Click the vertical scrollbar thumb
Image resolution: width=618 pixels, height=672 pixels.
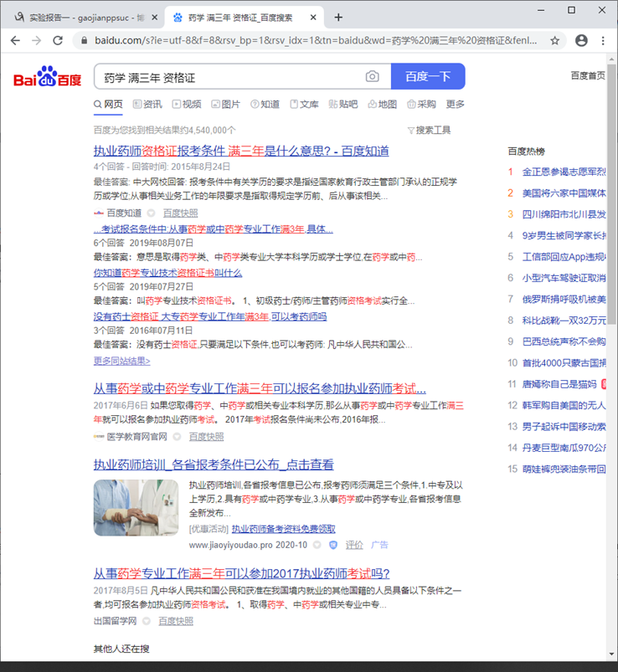click(611, 195)
